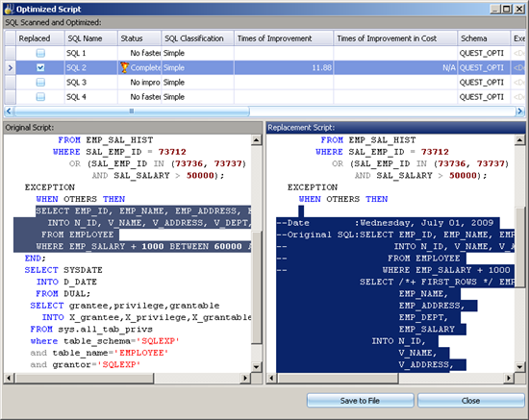
Task: Sort by Schema column header
Action: point(484,38)
